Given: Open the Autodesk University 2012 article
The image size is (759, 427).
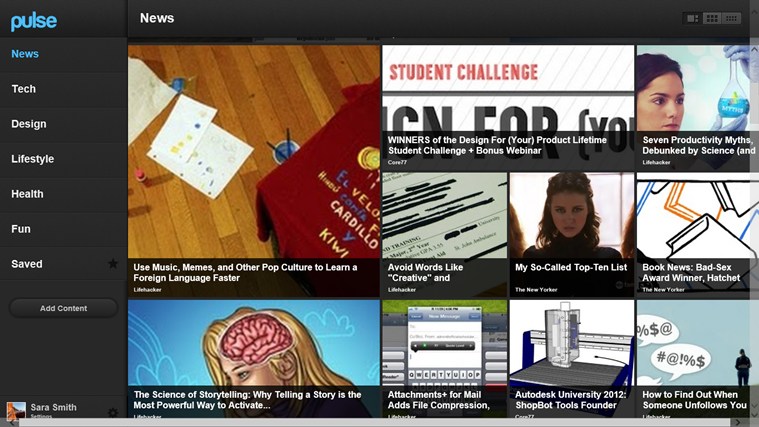Looking at the screenshot, I should click(572, 359).
